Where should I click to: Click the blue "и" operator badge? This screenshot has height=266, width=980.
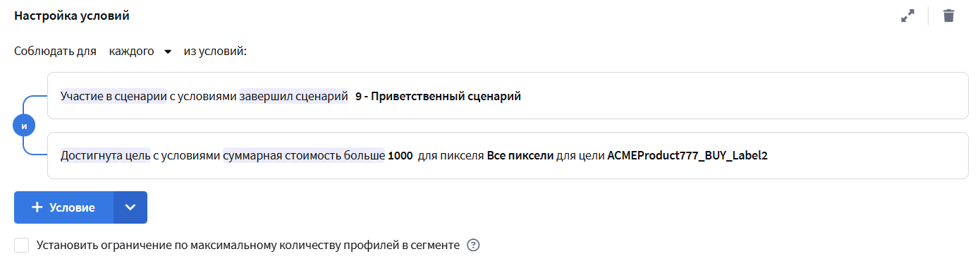click(24, 126)
